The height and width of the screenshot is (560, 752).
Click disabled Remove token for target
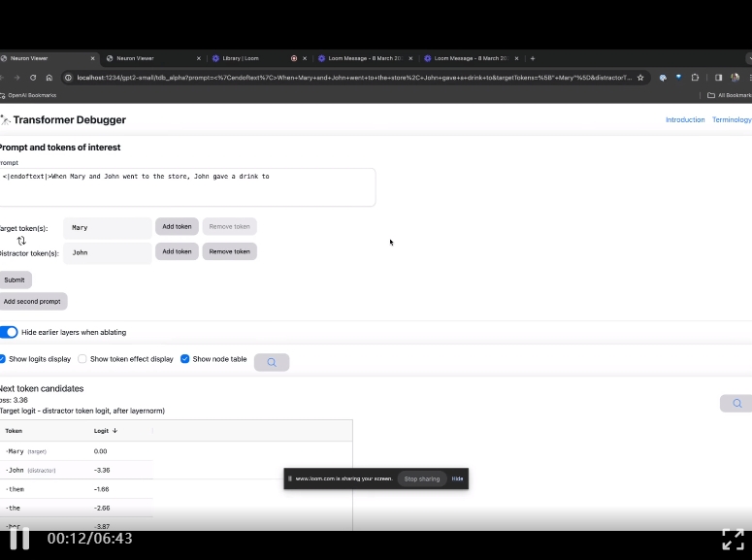(x=229, y=226)
